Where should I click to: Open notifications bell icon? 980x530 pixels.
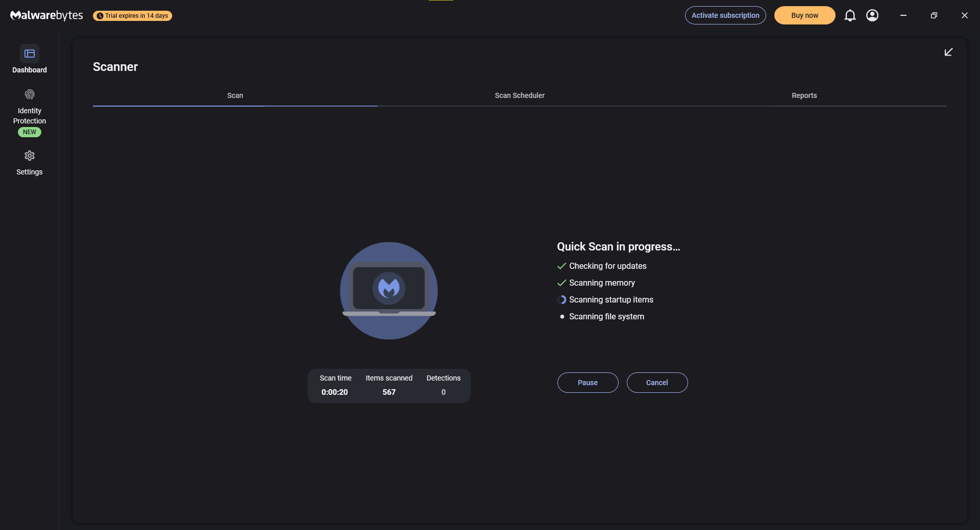850,15
